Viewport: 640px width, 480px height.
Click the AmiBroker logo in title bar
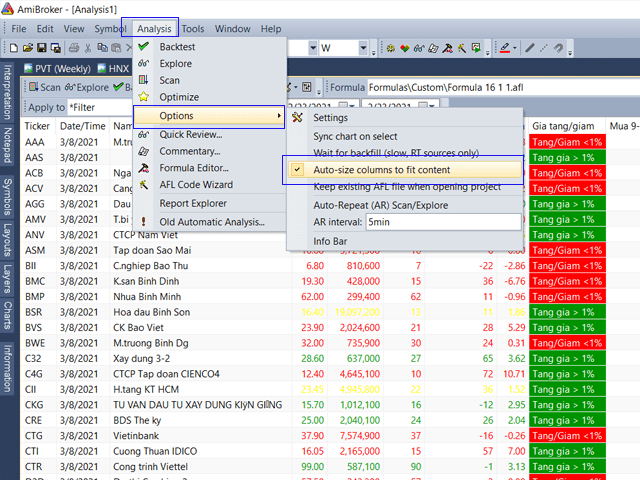[x=7, y=9]
